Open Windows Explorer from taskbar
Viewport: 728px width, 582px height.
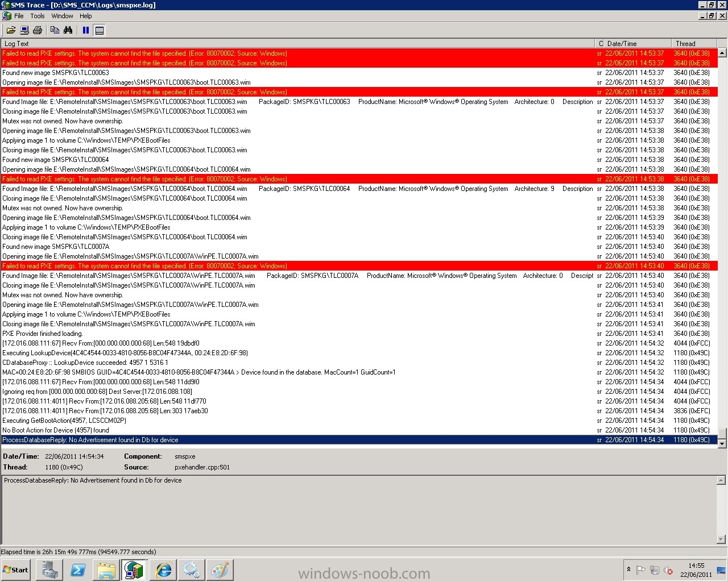point(106,570)
